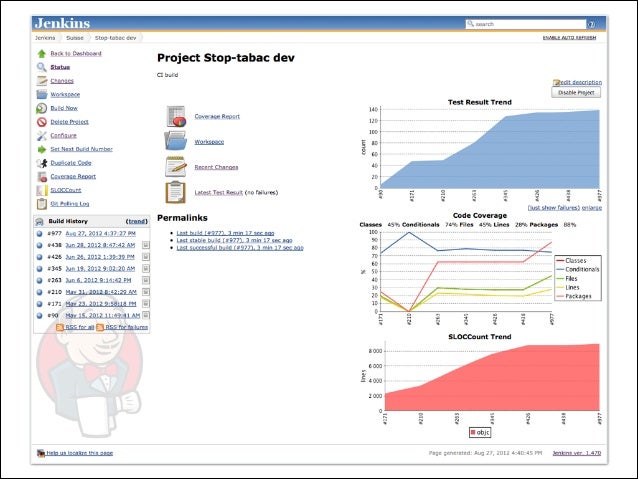
Task: Click the Duplicate Code icon
Action: (42, 163)
